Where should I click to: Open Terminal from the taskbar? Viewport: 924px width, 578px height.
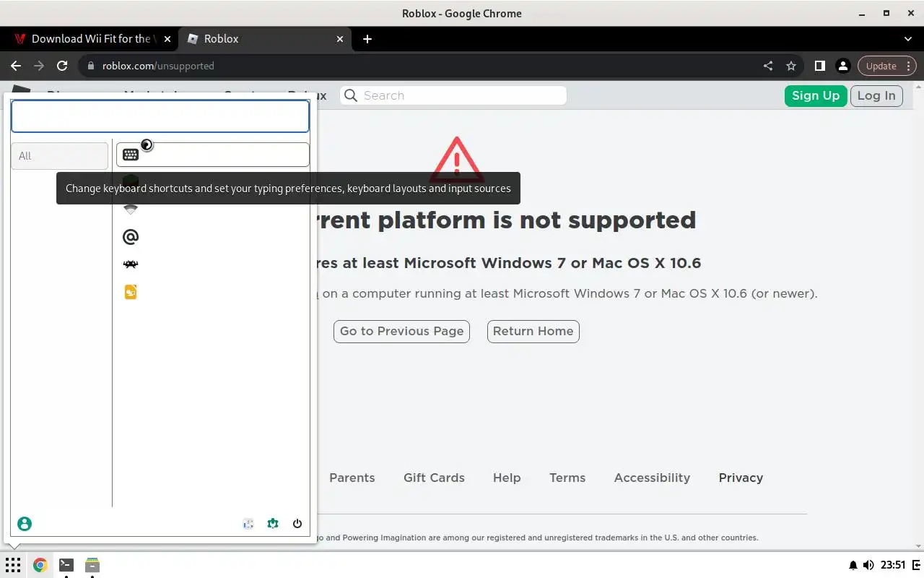tap(66, 565)
